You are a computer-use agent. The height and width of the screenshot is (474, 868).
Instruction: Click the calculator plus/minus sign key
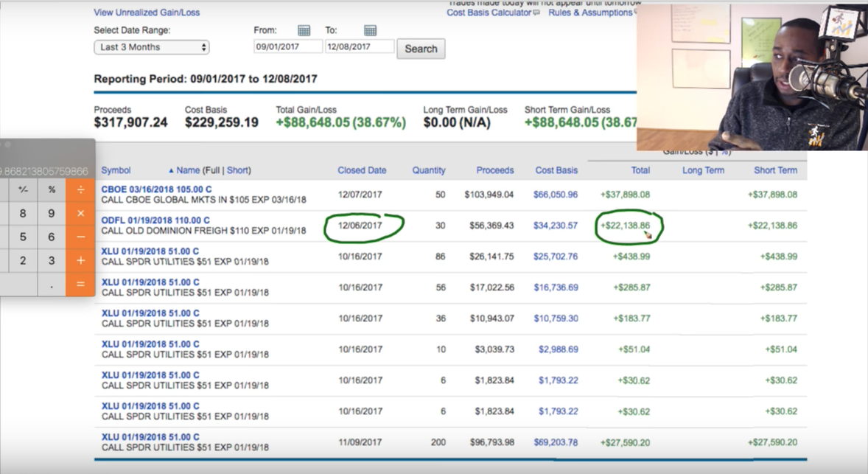tap(23, 189)
